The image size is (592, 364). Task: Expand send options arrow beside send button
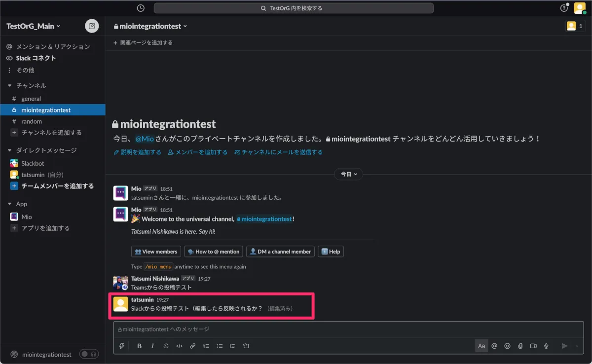pyautogui.click(x=577, y=346)
